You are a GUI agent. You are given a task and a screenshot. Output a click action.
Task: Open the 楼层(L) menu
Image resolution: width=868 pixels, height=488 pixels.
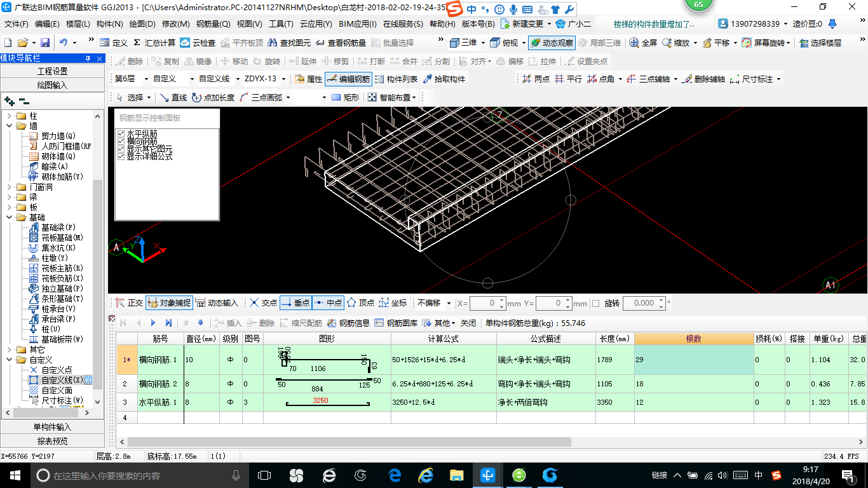point(78,24)
